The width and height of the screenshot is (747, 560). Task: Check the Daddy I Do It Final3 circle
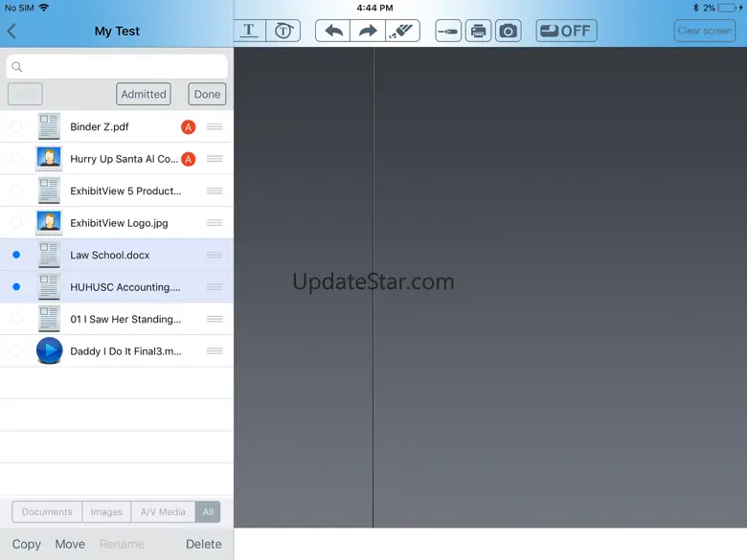coord(16,351)
